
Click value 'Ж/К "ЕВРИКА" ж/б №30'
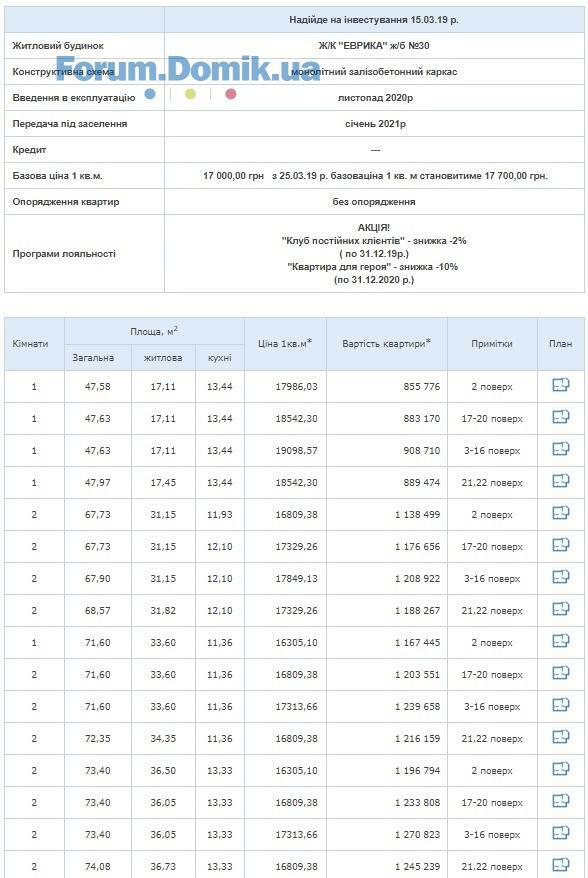[374, 45]
